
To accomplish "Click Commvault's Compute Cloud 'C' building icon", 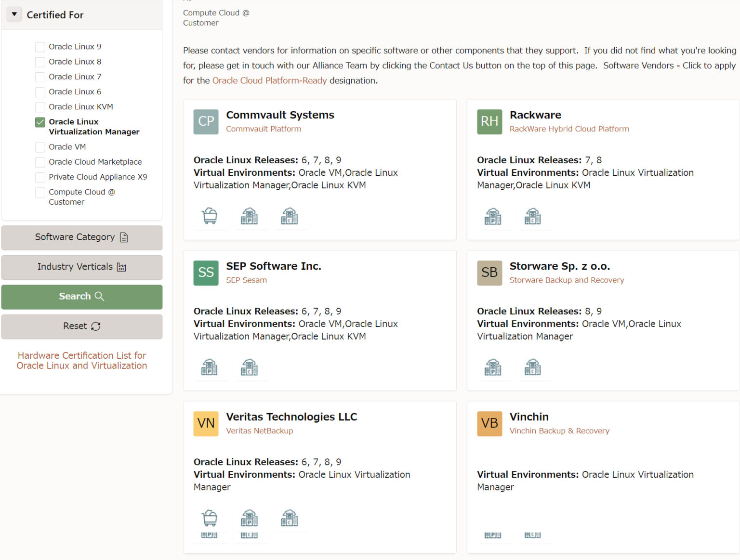I will point(289,216).
